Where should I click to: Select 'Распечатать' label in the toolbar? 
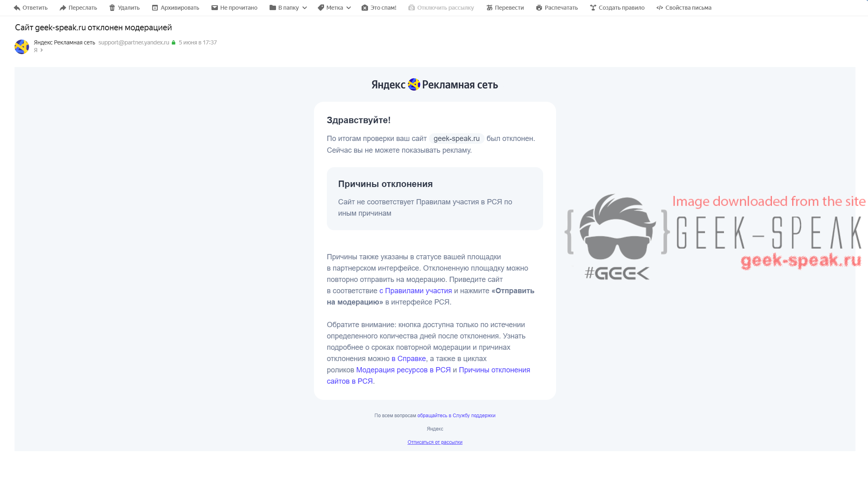[x=561, y=8]
